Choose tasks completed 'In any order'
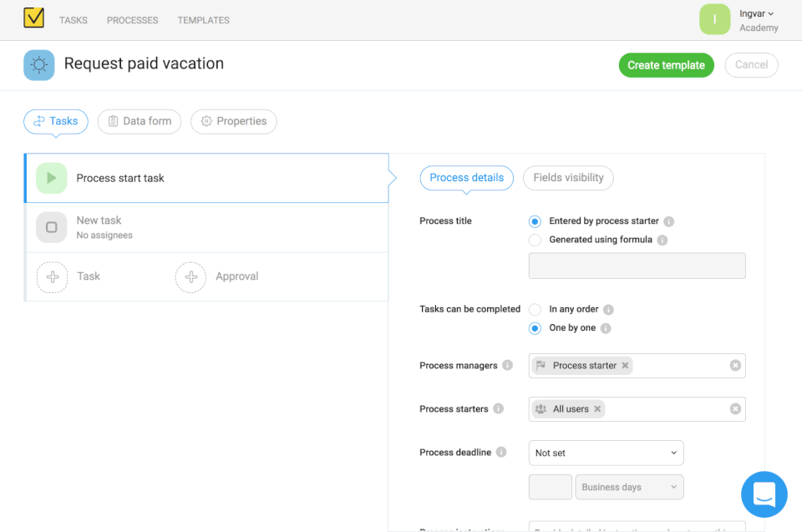Image resolution: width=802 pixels, height=532 pixels. pyautogui.click(x=535, y=309)
